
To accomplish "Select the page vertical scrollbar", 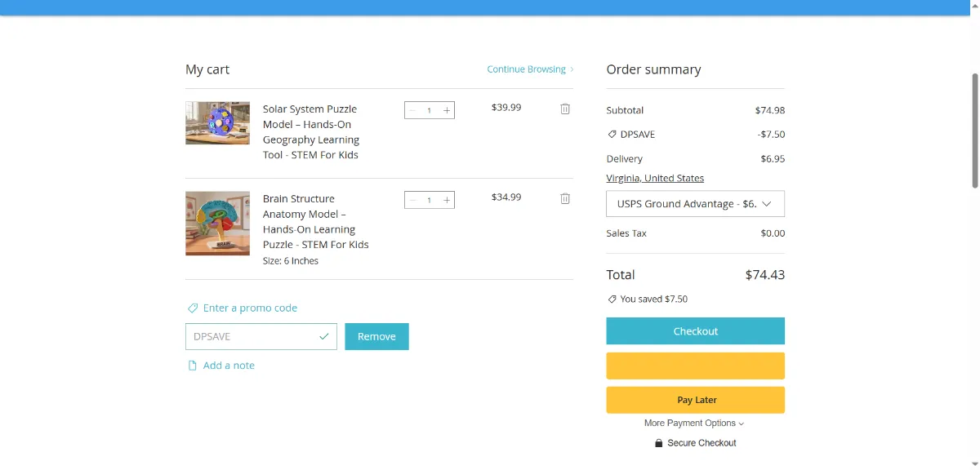I will pyautogui.click(x=974, y=131).
